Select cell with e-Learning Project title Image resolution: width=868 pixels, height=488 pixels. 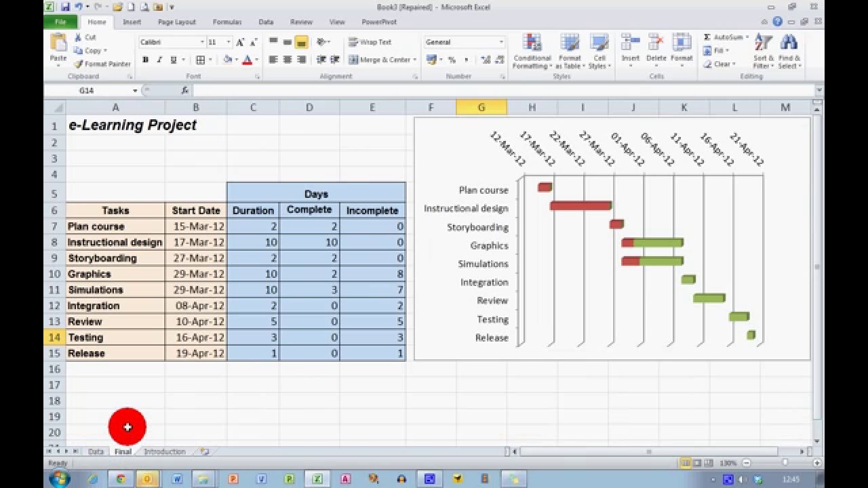click(115, 125)
